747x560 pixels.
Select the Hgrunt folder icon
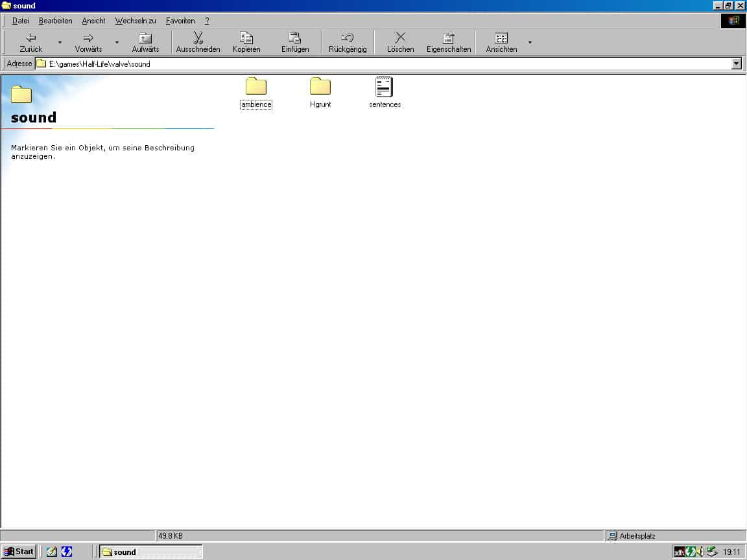320,86
